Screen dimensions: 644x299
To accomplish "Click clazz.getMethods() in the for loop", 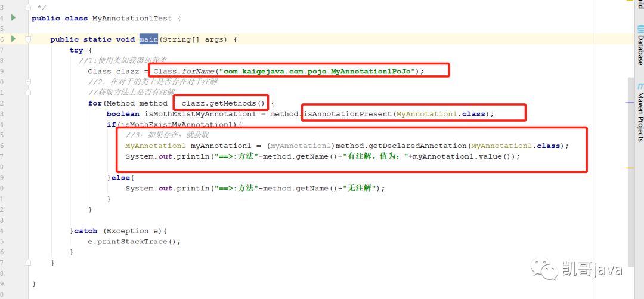I will [224, 103].
